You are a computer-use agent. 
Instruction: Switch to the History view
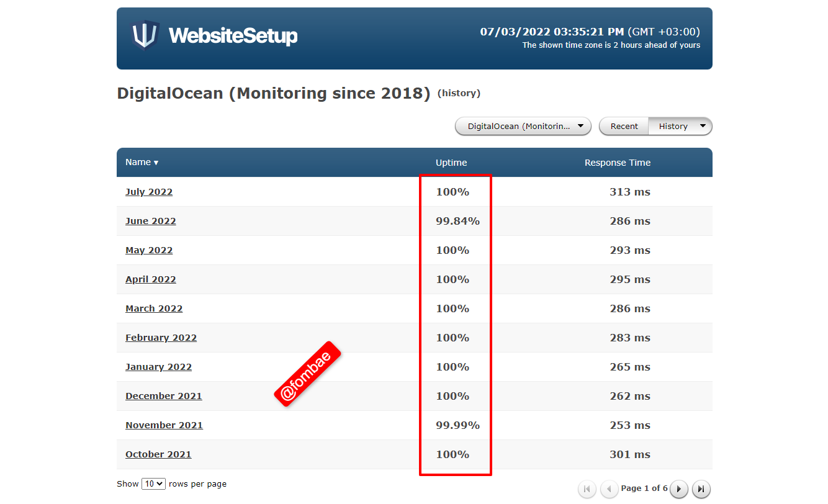click(x=673, y=126)
